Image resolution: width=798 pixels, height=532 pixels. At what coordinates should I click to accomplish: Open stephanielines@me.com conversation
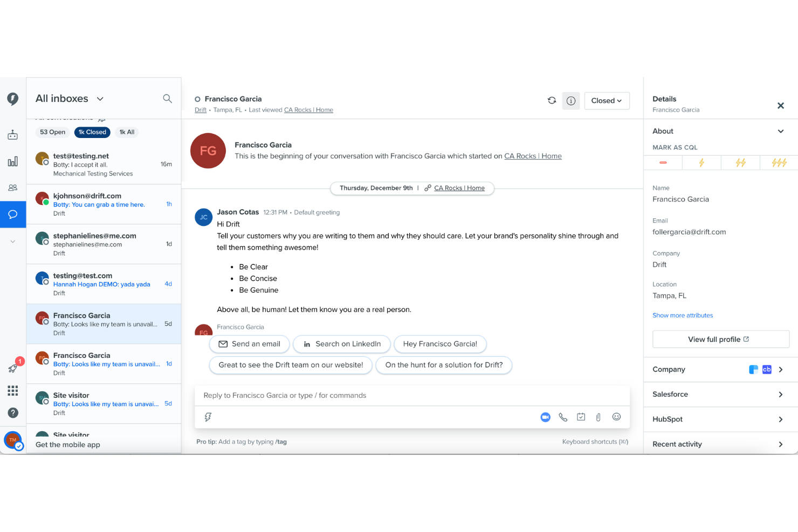[104, 244]
